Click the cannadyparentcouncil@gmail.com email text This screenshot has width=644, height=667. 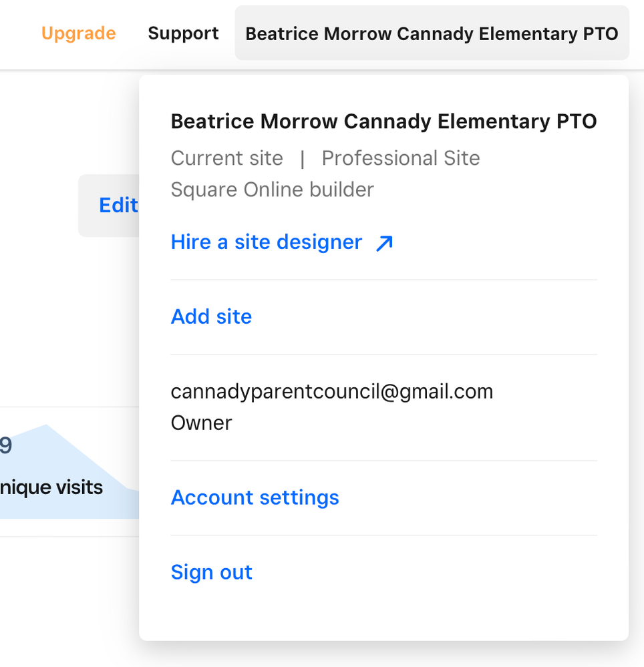pyautogui.click(x=331, y=391)
